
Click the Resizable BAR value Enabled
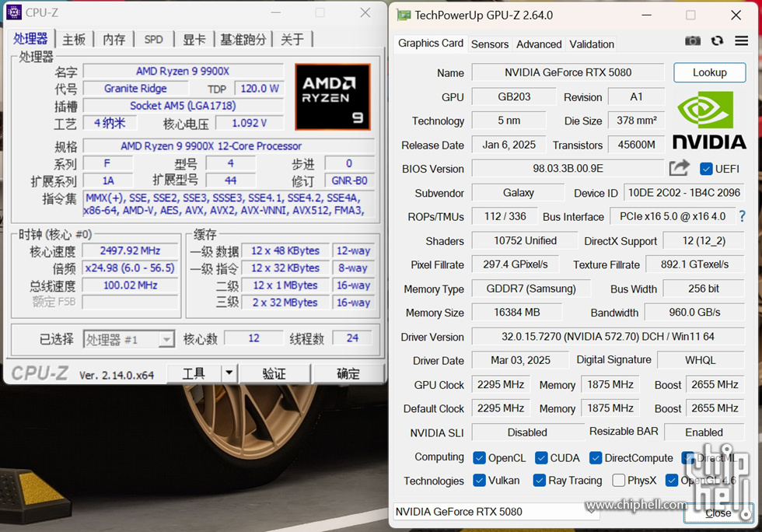click(x=704, y=432)
